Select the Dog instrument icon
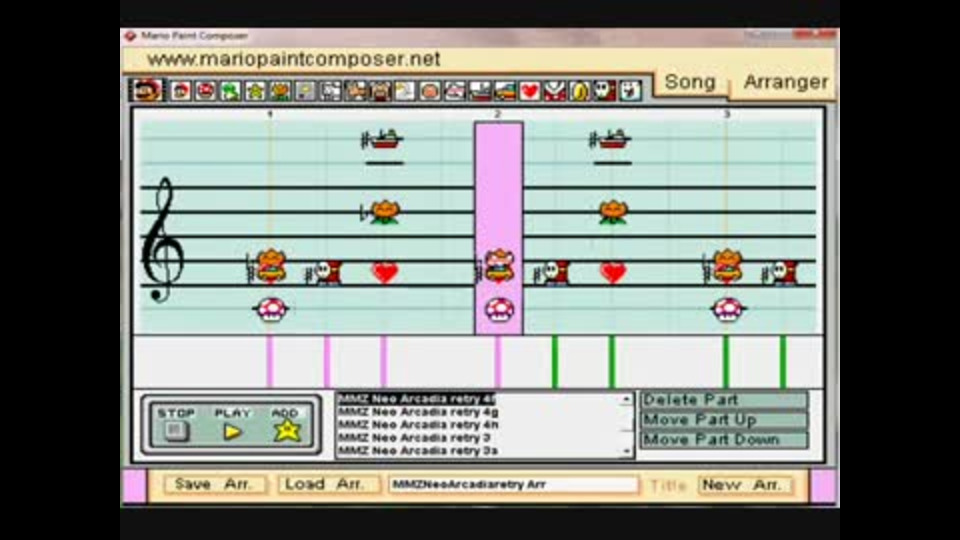Screen dimensions: 960x540 (331, 91)
